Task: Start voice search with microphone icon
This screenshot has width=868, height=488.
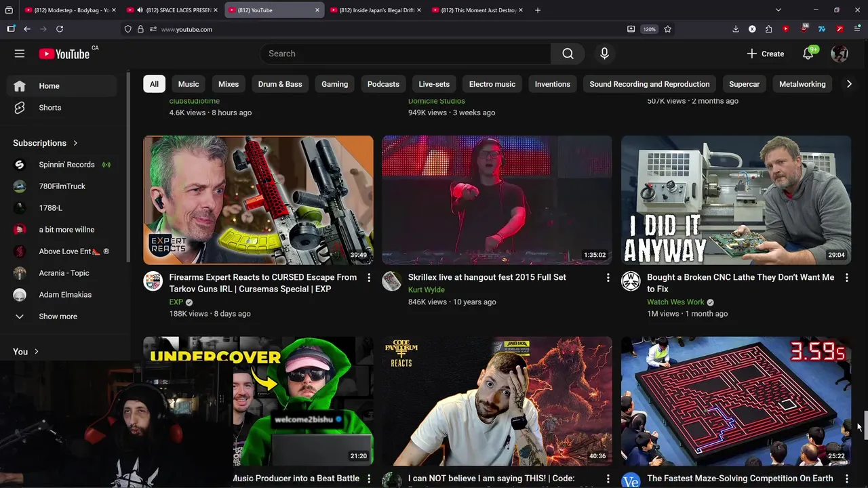Action: [x=604, y=54]
